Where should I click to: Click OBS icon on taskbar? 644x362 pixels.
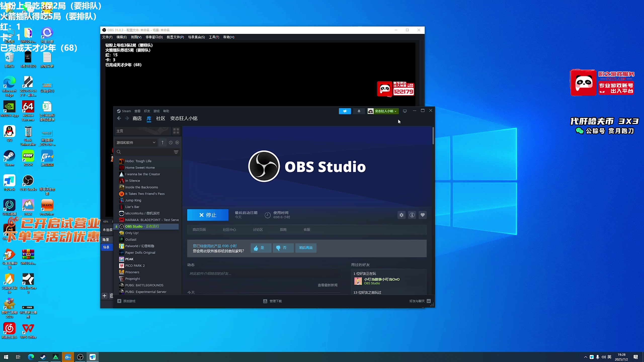[80, 357]
